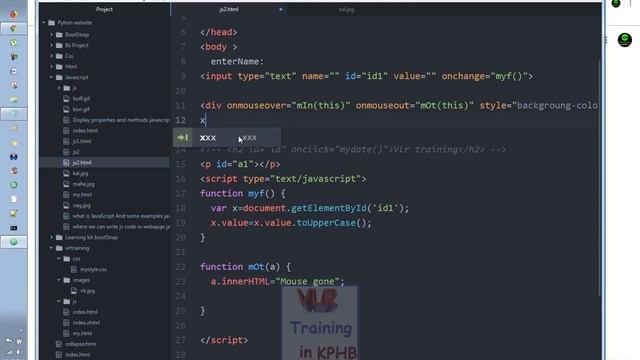Open my.html in the vlrtraining folder
Screen dimensions: 640x360
point(82,333)
